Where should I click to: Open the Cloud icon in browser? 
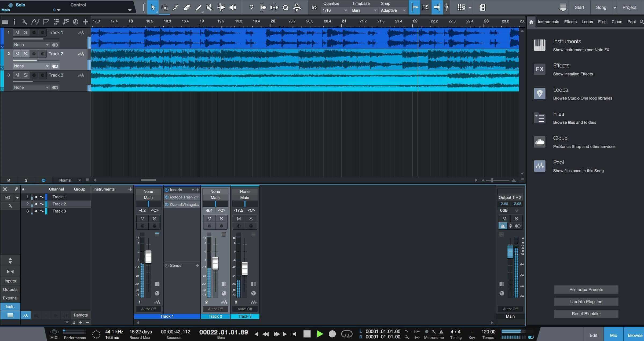540,142
